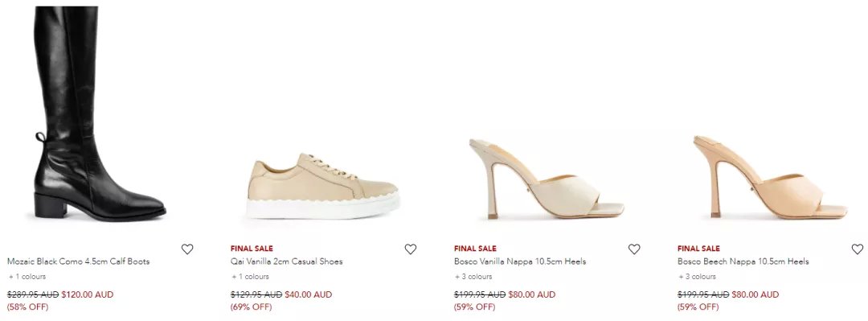Screen dimensions: 868x321
Task: View vanilla sneaker product image
Action: (323, 186)
